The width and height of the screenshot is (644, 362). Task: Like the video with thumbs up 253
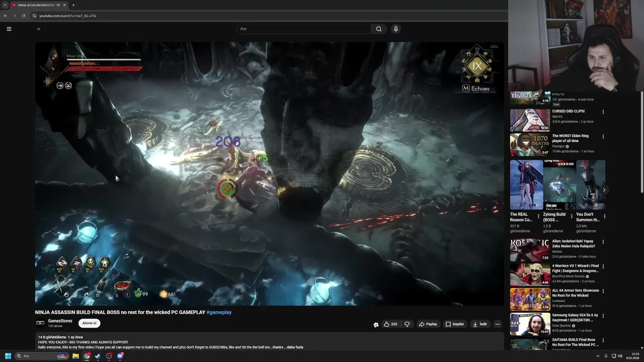pos(390,324)
